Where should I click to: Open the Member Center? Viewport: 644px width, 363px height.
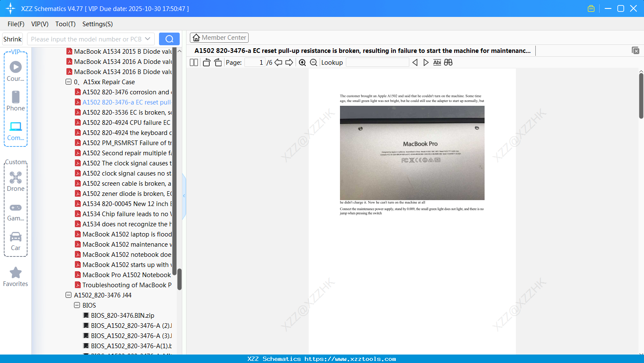(x=219, y=38)
